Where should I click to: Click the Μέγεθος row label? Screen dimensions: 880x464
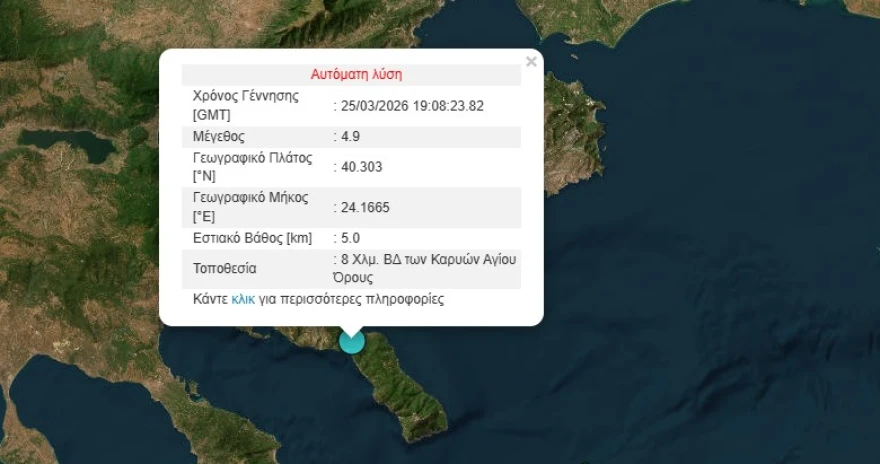tap(218, 136)
